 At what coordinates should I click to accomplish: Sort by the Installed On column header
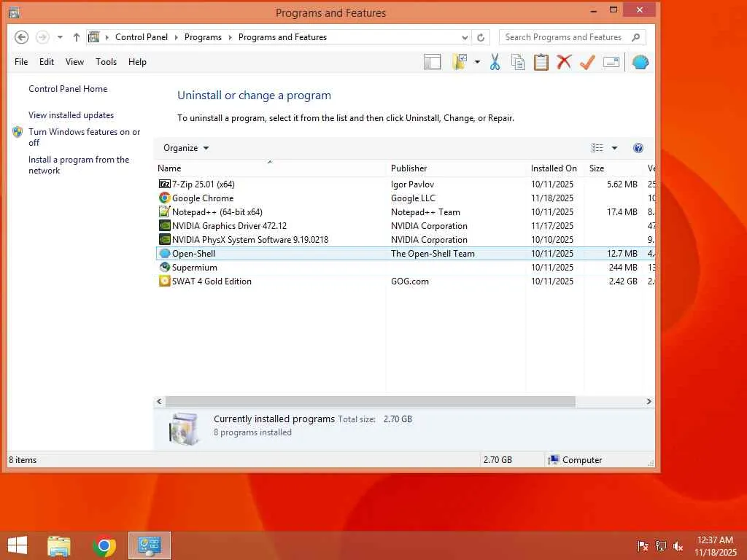point(555,168)
